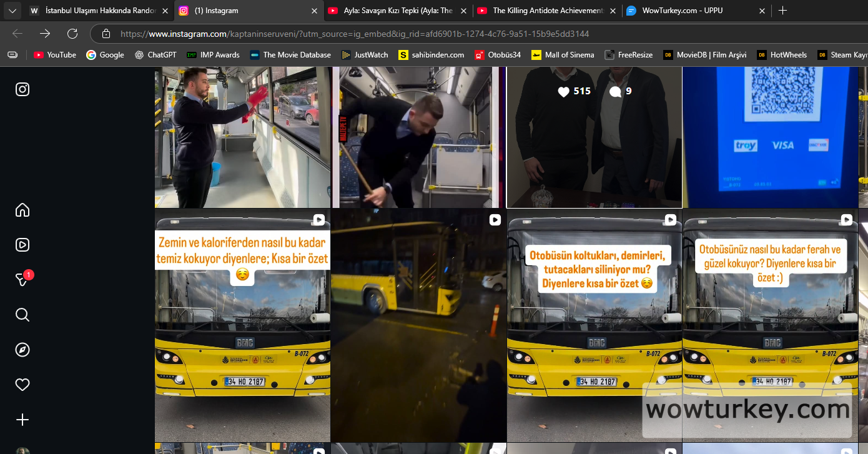The width and height of the screenshot is (868, 454).
Task: Open the Explore compass icon
Action: tap(22, 350)
